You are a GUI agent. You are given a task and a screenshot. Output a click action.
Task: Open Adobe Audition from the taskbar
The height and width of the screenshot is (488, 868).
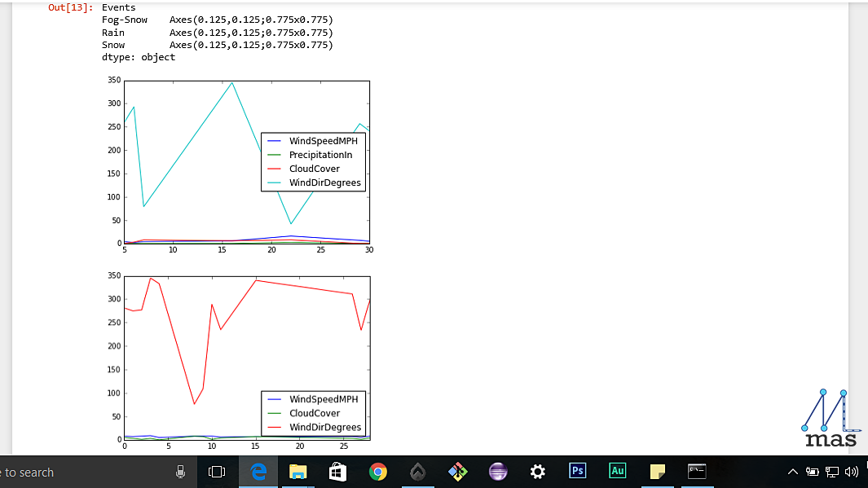point(617,472)
